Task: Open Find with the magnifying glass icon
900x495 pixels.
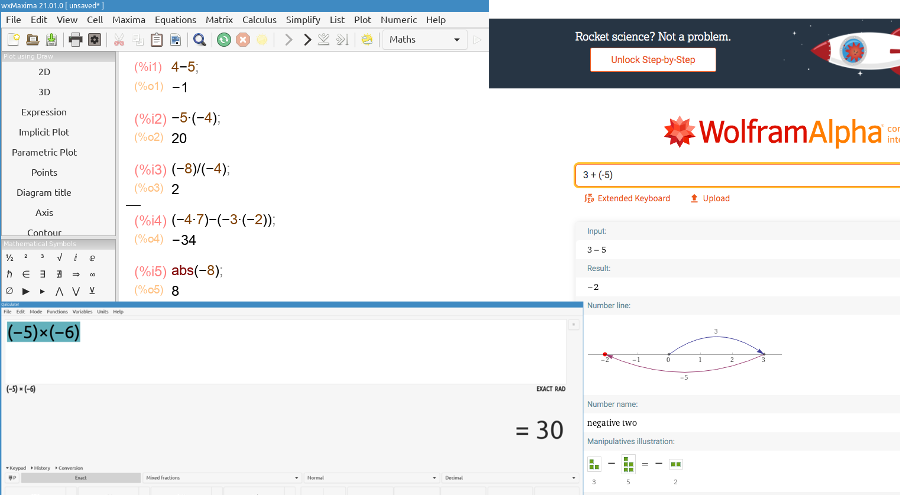Action: (x=199, y=40)
